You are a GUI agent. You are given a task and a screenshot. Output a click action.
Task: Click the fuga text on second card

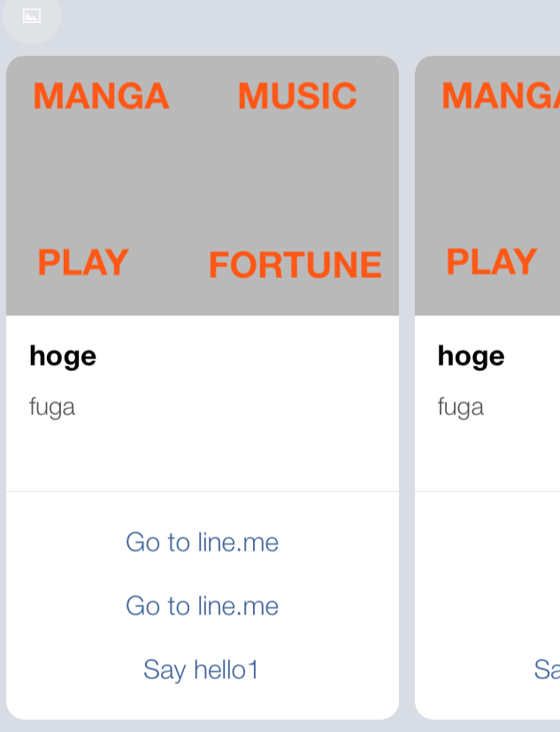tap(461, 407)
